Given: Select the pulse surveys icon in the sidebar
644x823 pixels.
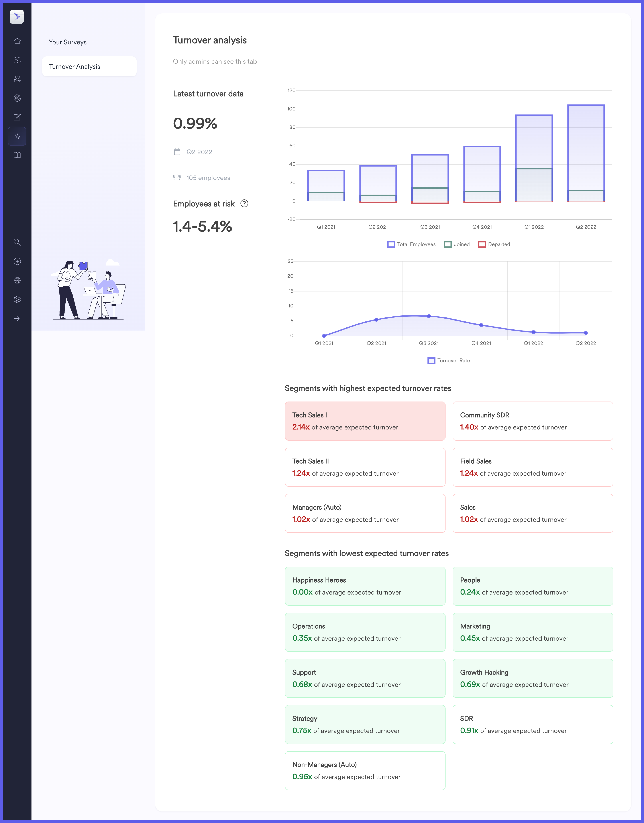Looking at the screenshot, I should [x=17, y=136].
